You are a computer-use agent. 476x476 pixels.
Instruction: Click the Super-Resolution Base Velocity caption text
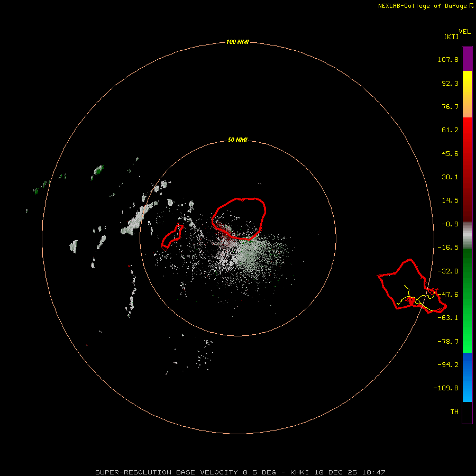coord(240,472)
